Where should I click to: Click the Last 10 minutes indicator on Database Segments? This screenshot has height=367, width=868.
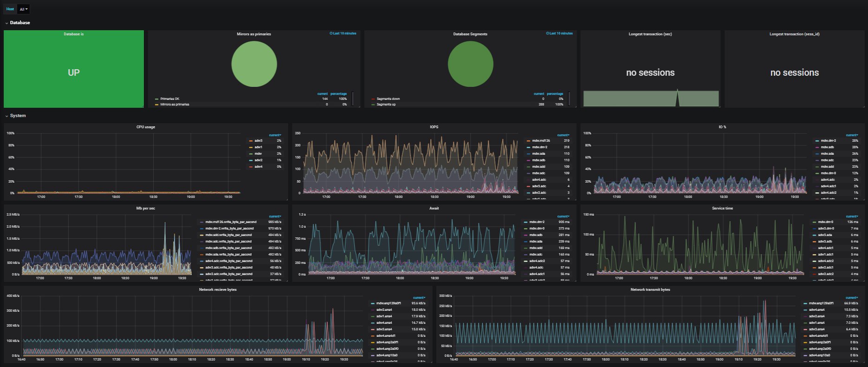(x=560, y=33)
